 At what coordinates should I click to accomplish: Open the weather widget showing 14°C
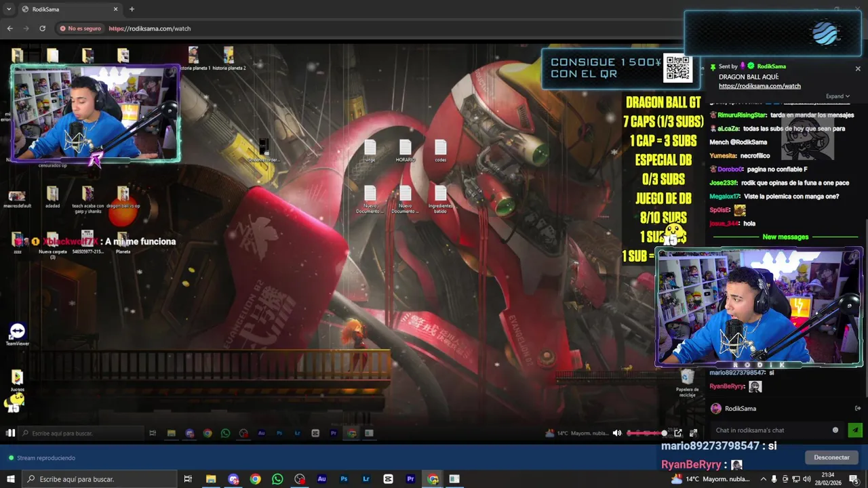point(710,479)
